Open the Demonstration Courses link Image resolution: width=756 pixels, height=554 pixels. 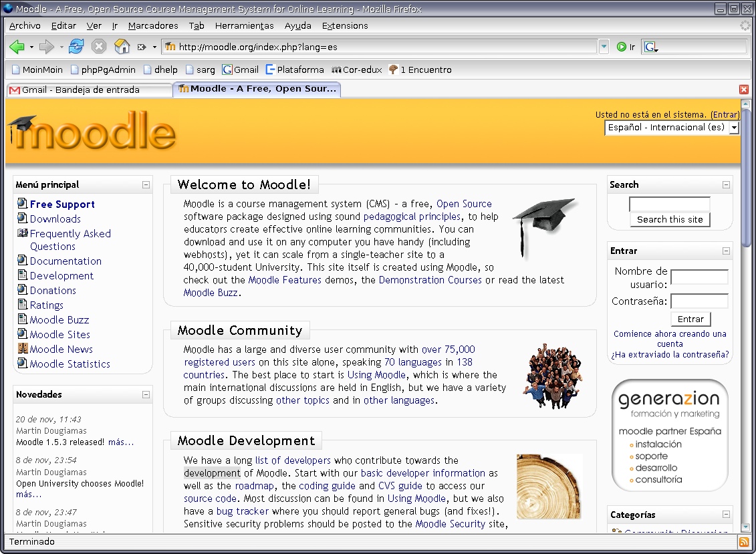430,279
